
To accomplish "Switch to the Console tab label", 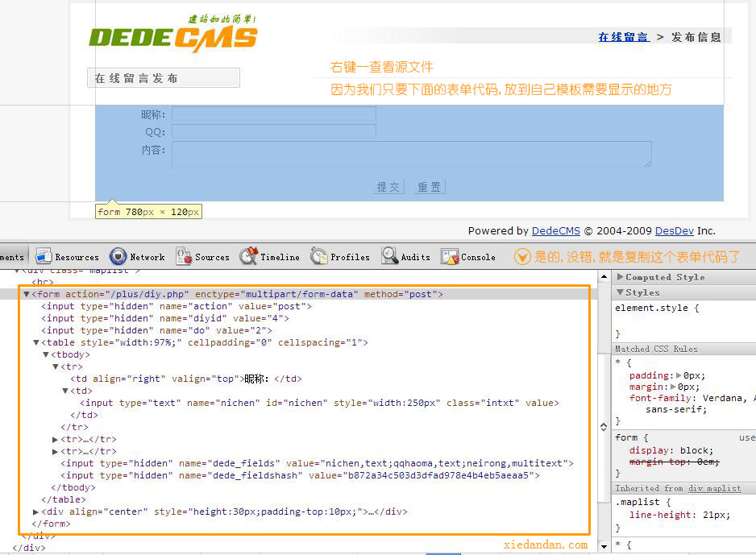I will pyautogui.click(x=478, y=257).
